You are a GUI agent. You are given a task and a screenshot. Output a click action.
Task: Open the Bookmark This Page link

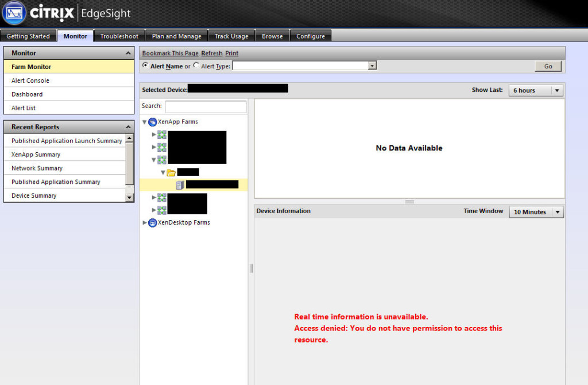(169, 52)
